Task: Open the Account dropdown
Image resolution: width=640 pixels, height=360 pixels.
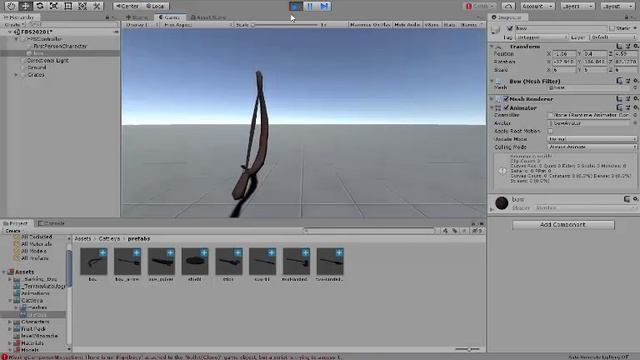Action: (x=537, y=6)
